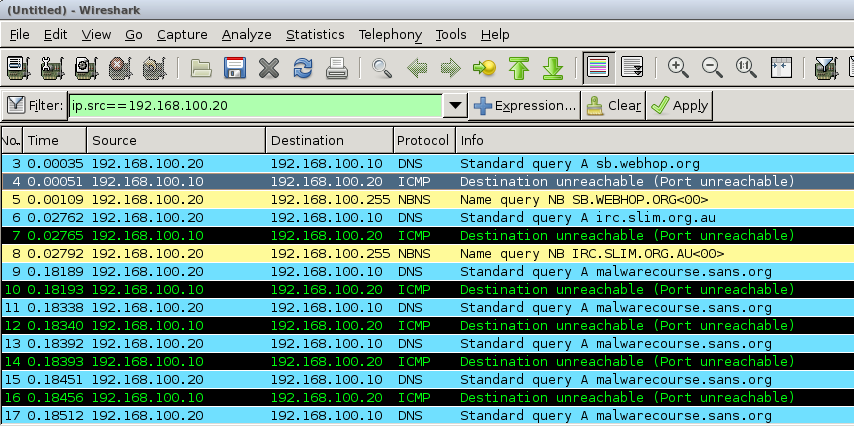This screenshot has height=426, width=854.
Task: Sort by the Source column header
Action: pyautogui.click(x=176, y=141)
